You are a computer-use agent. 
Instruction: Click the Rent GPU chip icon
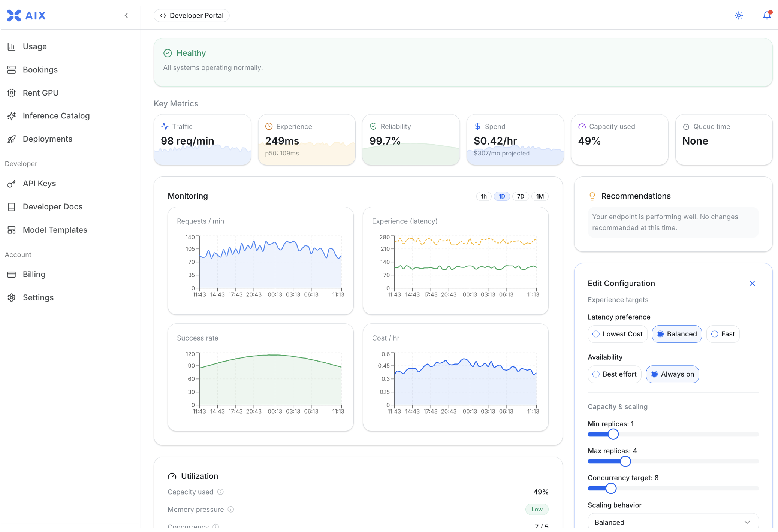12,93
